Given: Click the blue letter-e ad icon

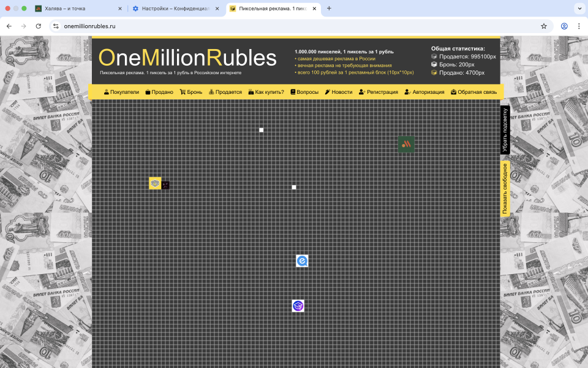Looking at the screenshot, I should pos(302,261).
